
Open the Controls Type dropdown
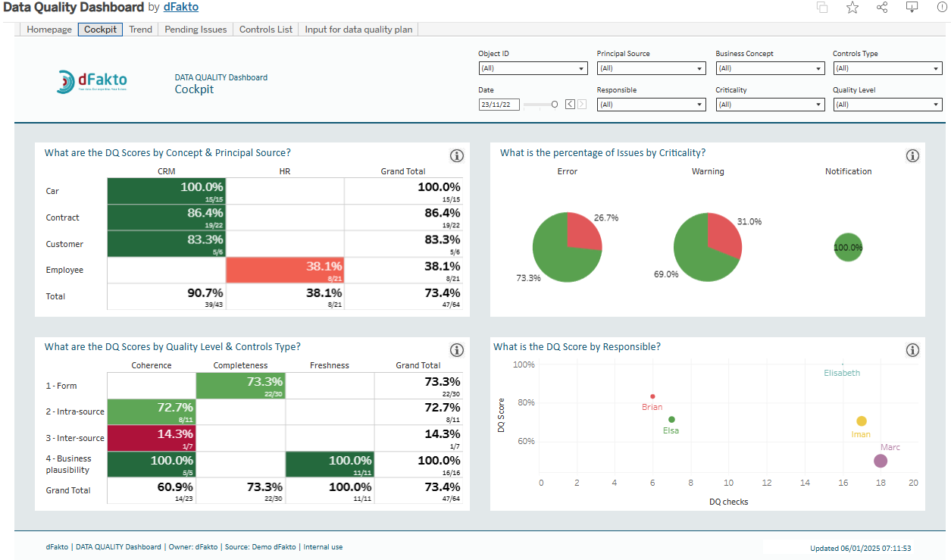pos(888,68)
